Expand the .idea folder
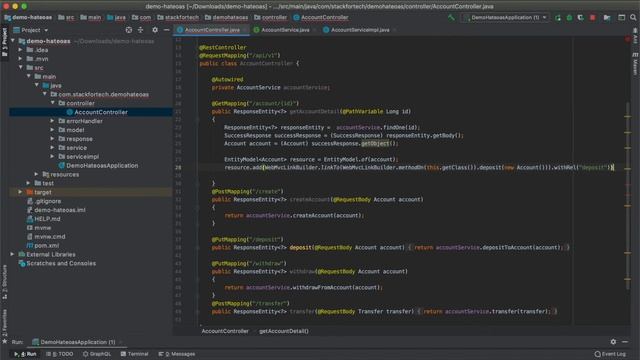The width and height of the screenshot is (640, 360). 20,50
